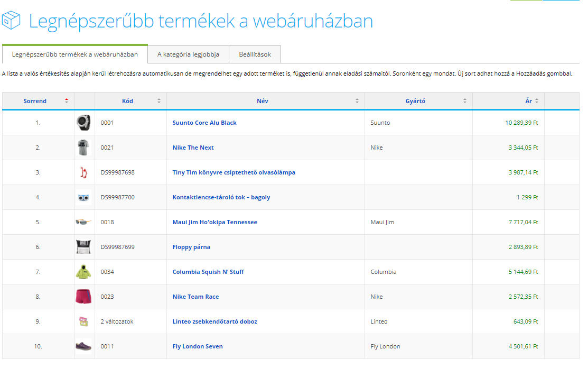Open the Floppy párna product link
The image size is (588, 368).
[x=191, y=247]
